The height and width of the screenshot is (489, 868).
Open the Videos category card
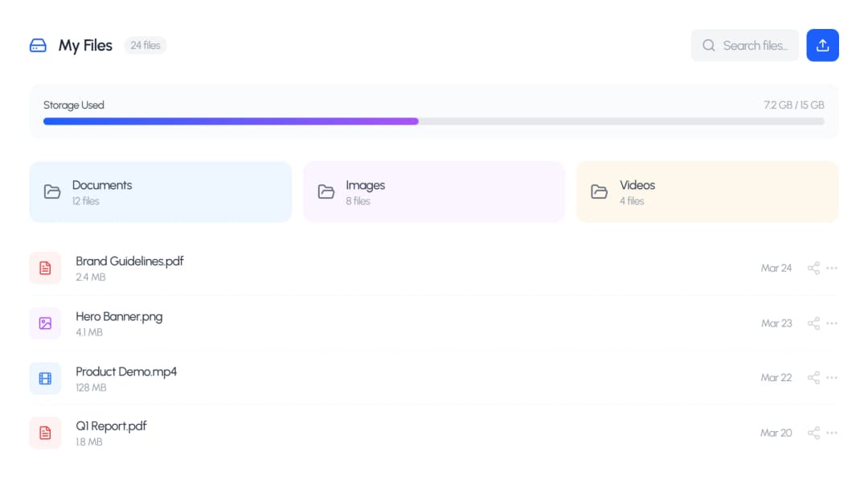coord(707,191)
